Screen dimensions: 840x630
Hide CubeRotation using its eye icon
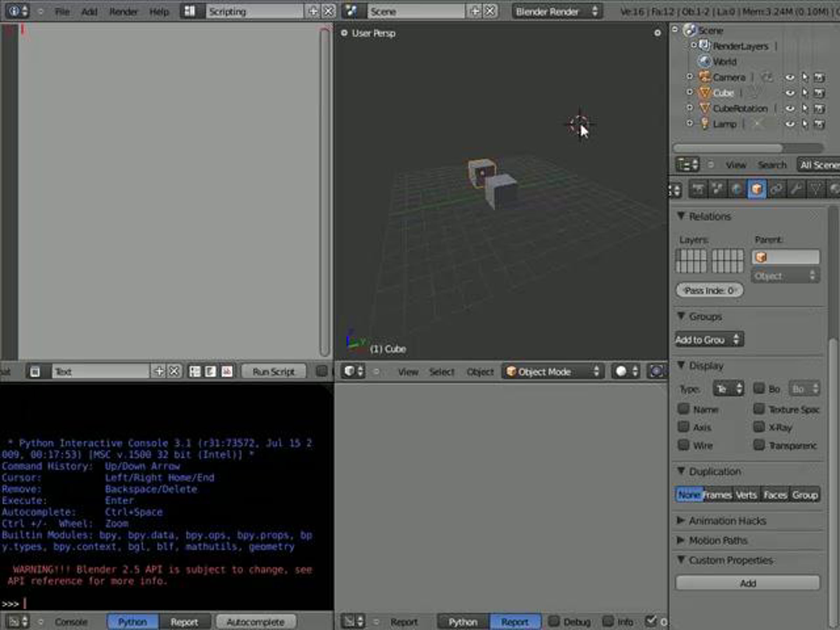pyautogui.click(x=790, y=108)
